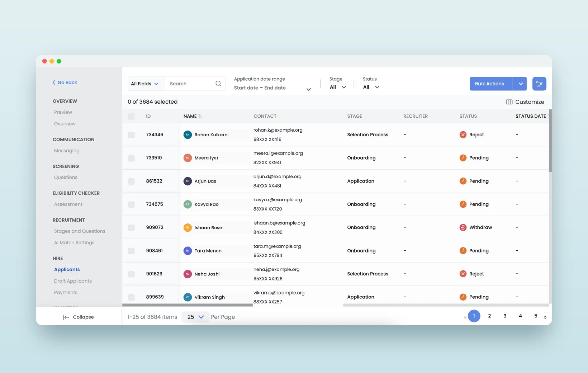Viewport: 588px width, 373px height.
Task: Open Messaging in the sidebar
Action: point(67,151)
